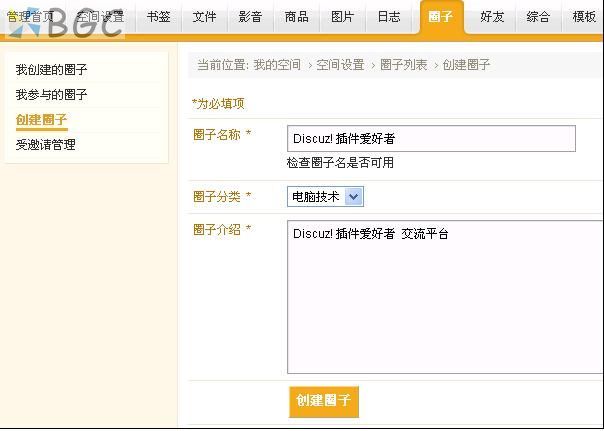
Task: Open 受邀请管理 in sidebar
Action: [x=45, y=145]
